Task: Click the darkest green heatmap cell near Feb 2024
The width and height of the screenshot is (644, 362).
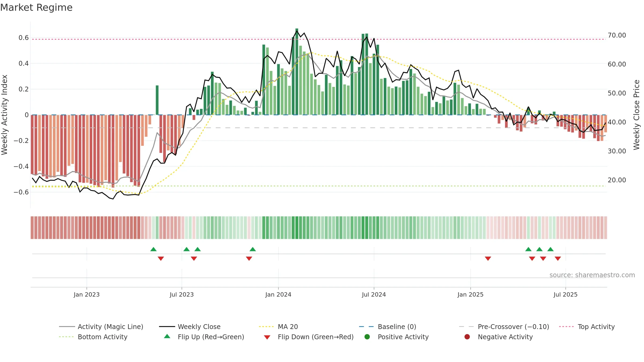Action: (x=297, y=228)
